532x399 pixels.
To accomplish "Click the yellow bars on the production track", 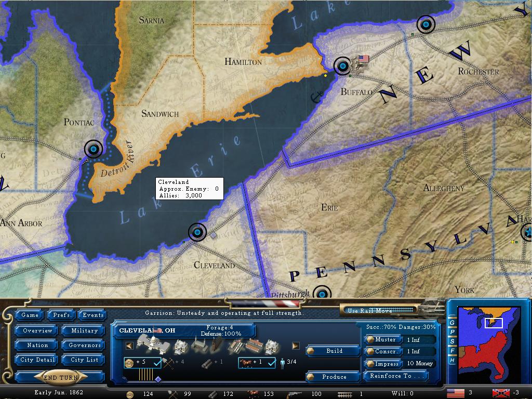I will [x=145, y=374].
